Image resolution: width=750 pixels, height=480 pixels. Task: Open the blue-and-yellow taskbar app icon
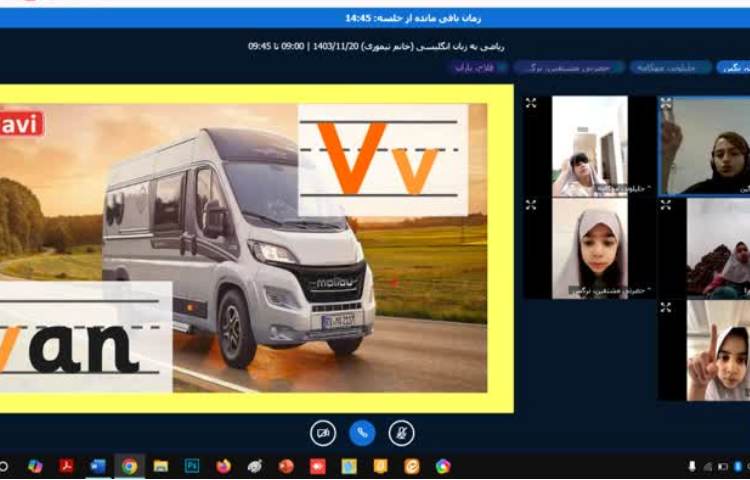pyautogui.click(x=349, y=466)
